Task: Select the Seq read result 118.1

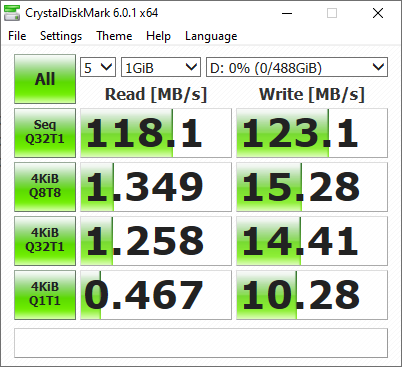Action: point(156,133)
